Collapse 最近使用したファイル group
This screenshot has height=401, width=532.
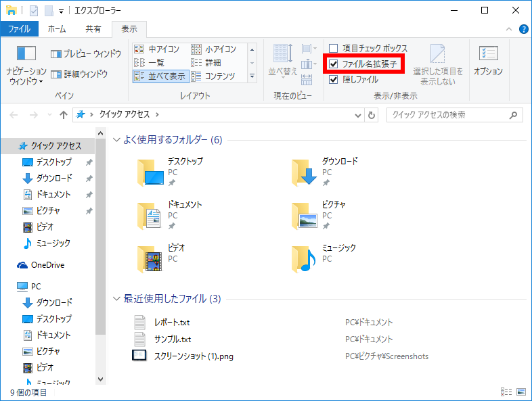116,299
